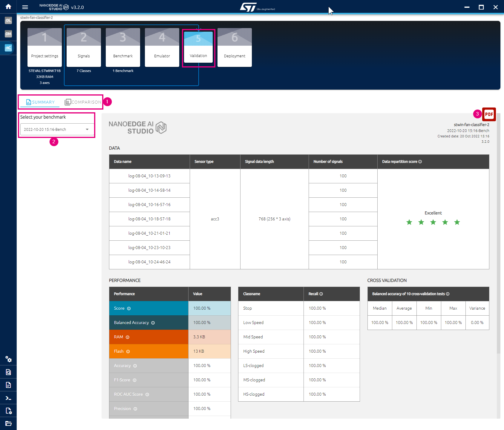The width and height of the screenshot is (504, 430).
Task: Click the Accuracy info icon
Action: [135, 366]
